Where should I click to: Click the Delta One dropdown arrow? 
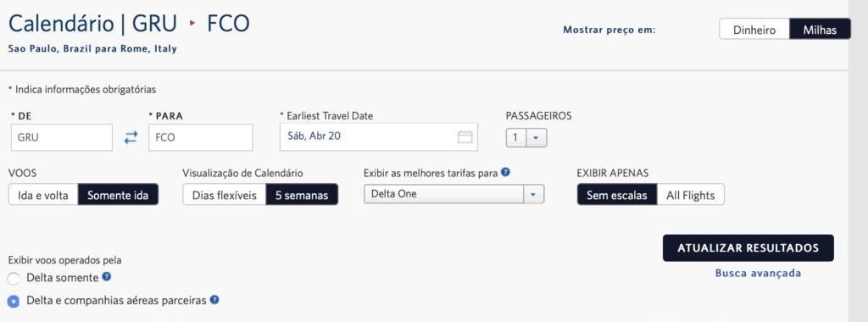(534, 195)
